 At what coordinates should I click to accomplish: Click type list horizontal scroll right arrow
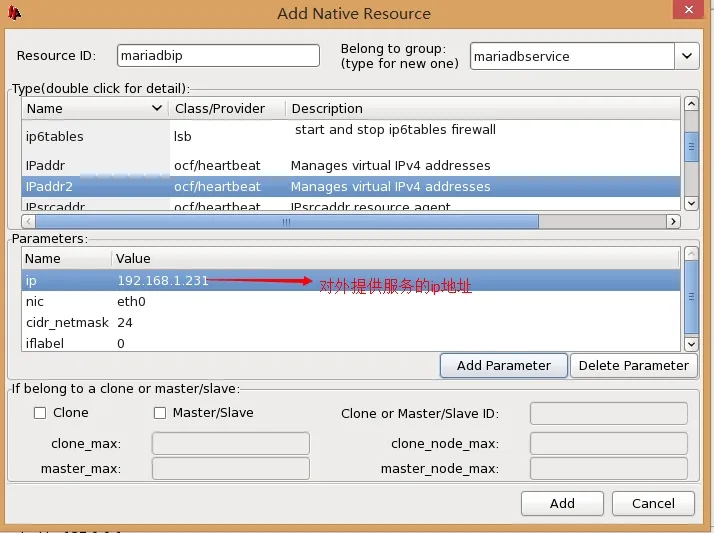pos(673,222)
